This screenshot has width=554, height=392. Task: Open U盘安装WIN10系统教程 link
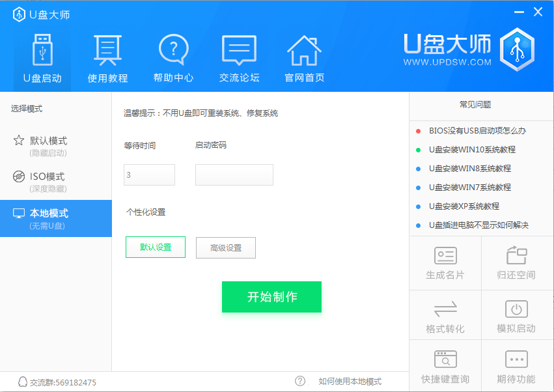[x=472, y=150]
